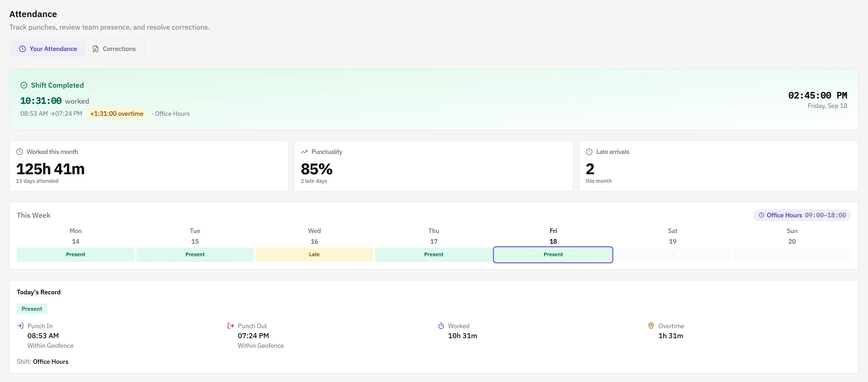This screenshot has height=382, width=868.
Task: Select Thursday 17 Present day cell
Action: pos(434,254)
